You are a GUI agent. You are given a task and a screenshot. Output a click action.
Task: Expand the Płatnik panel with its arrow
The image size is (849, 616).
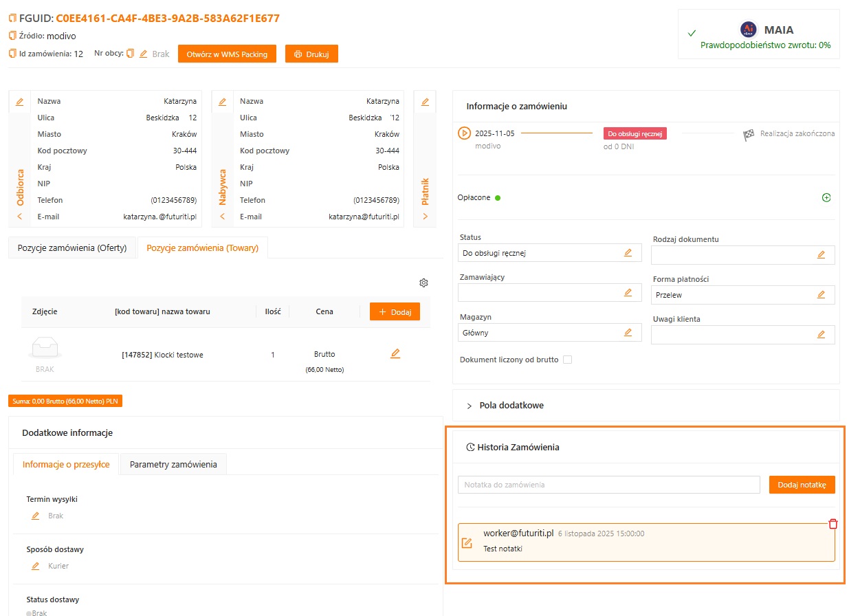[x=425, y=217]
